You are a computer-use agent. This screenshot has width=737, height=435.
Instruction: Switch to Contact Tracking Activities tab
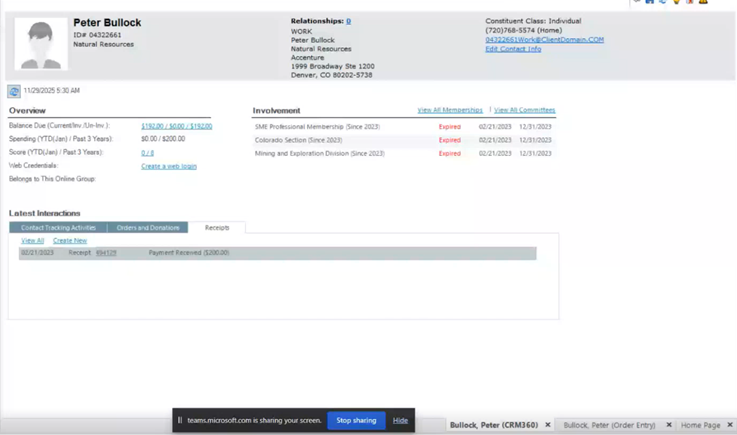(x=58, y=228)
